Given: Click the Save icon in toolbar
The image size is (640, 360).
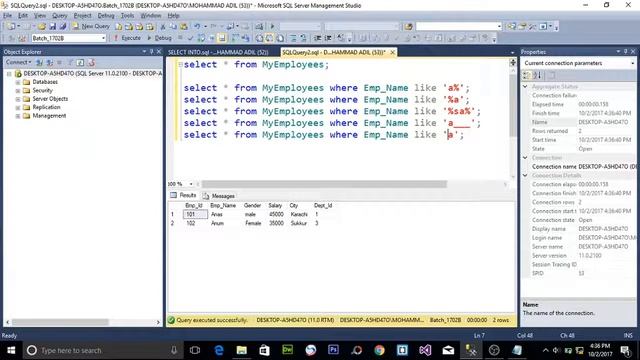Looking at the screenshot, I should pyautogui.click(x=53, y=27).
